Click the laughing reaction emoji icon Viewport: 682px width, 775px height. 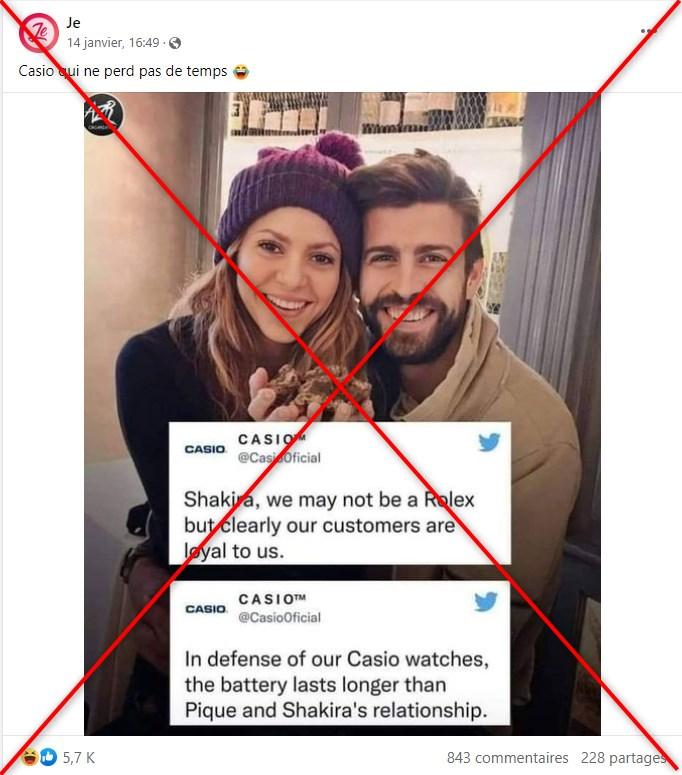click(x=30, y=757)
